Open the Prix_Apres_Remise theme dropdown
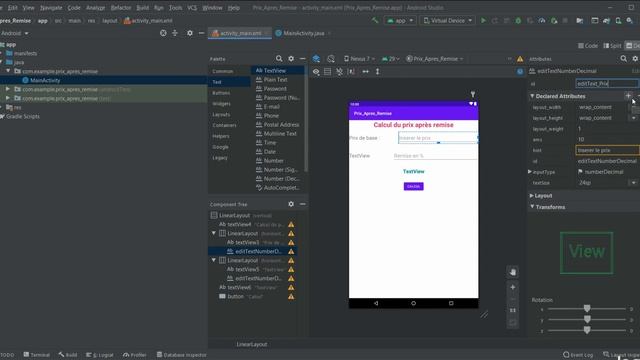The width and height of the screenshot is (640, 360). pos(435,59)
